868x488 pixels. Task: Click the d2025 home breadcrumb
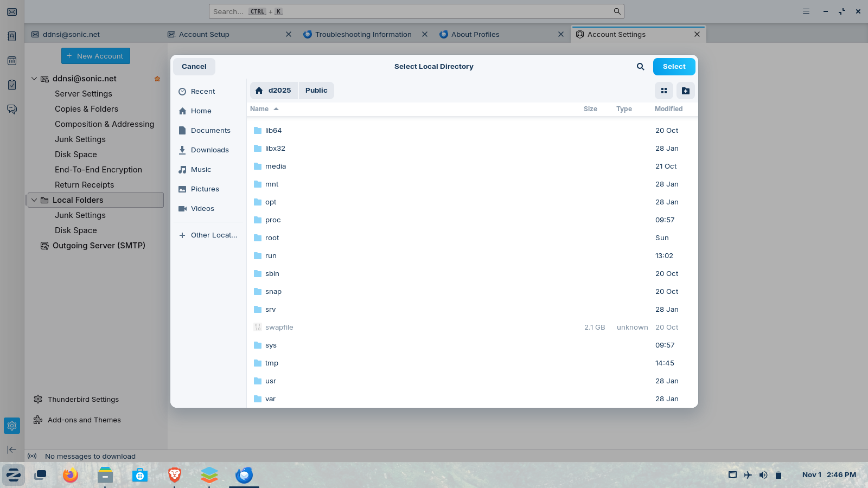tap(274, 91)
